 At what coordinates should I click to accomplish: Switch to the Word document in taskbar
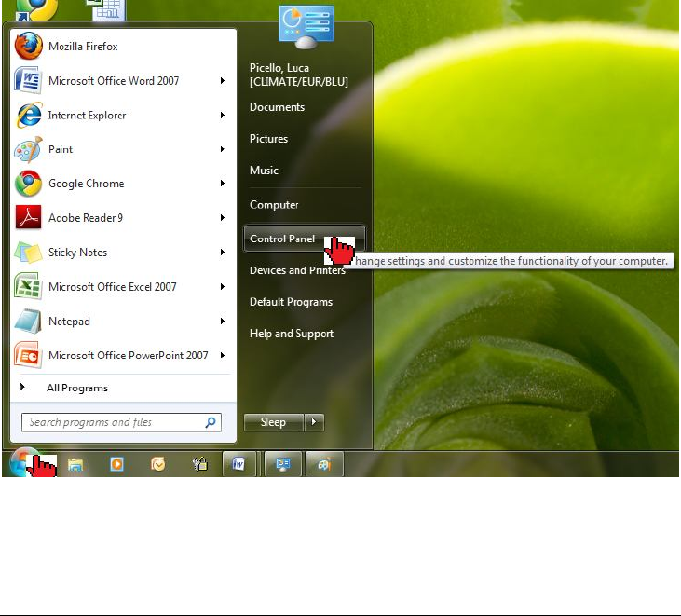[x=238, y=464]
